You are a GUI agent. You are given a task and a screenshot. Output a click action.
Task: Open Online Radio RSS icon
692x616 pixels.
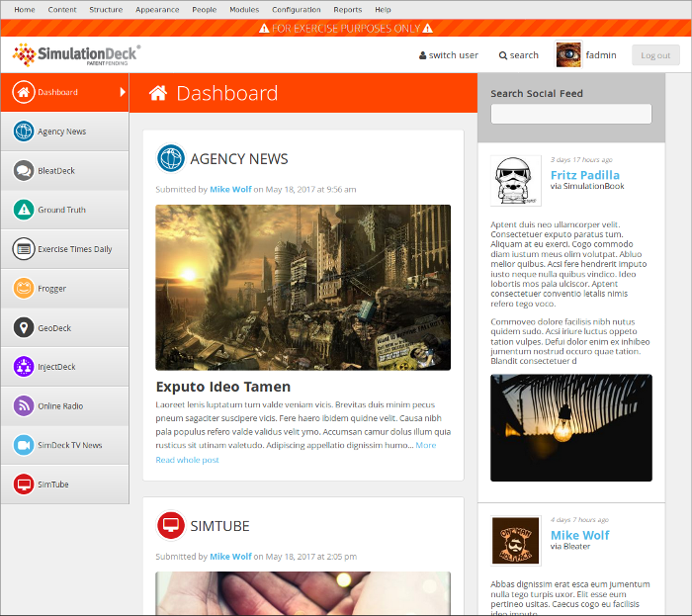coord(24,405)
